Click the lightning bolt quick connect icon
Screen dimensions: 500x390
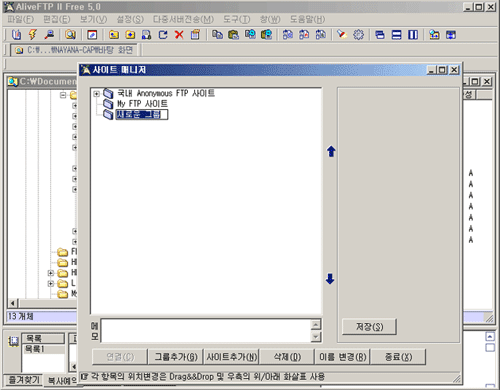pyautogui.click(x=33, y=34)
